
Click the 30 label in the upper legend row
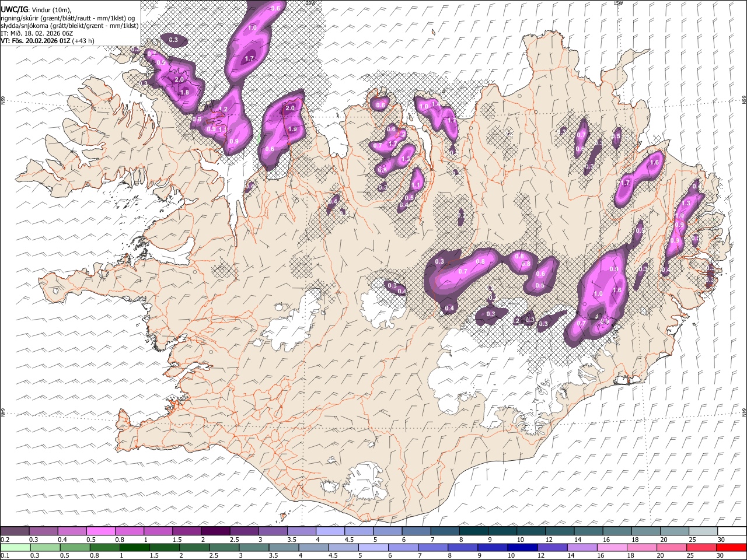pos(721,540)
